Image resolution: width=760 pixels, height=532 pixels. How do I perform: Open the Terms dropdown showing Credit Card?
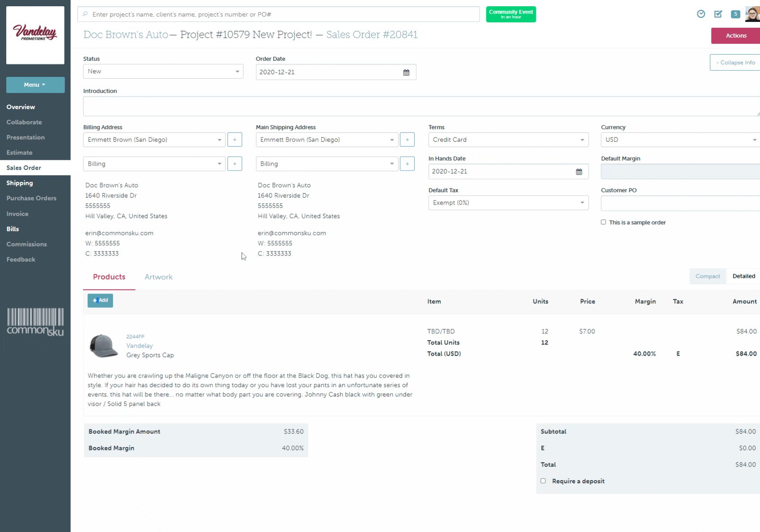(508, 140)
